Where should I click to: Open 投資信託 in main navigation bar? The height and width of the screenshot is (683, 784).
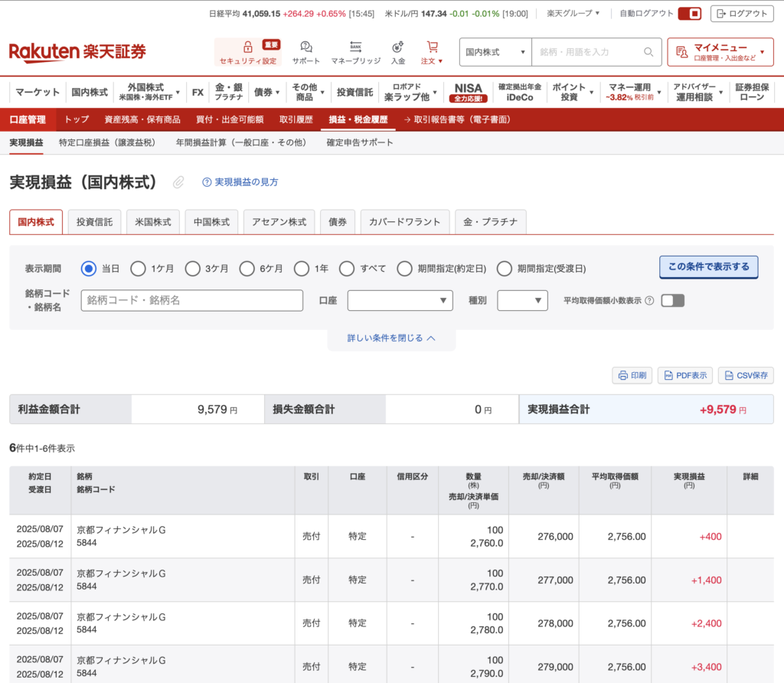tap(354, 92)
